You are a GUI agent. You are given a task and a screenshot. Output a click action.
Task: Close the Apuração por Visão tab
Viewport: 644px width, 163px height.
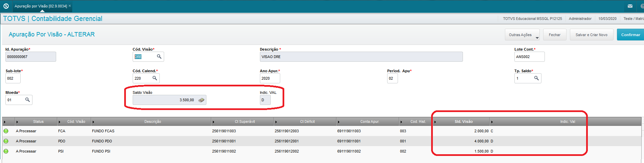click(x=70, y=6)
